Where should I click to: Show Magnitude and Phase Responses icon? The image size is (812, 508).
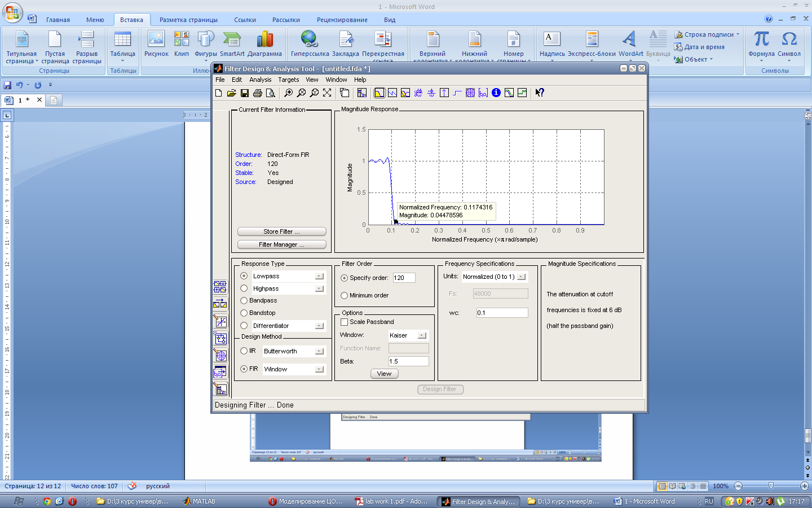(x=405, y=93)
